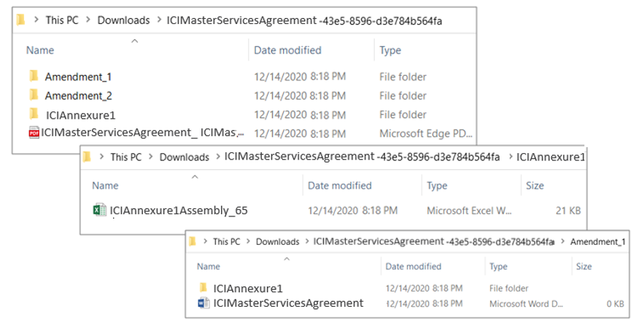This screenshot has width=644, height=325.
Task: Open the ICIAnnexure1Assembly_65 Excel file icon
Action: 100,210
